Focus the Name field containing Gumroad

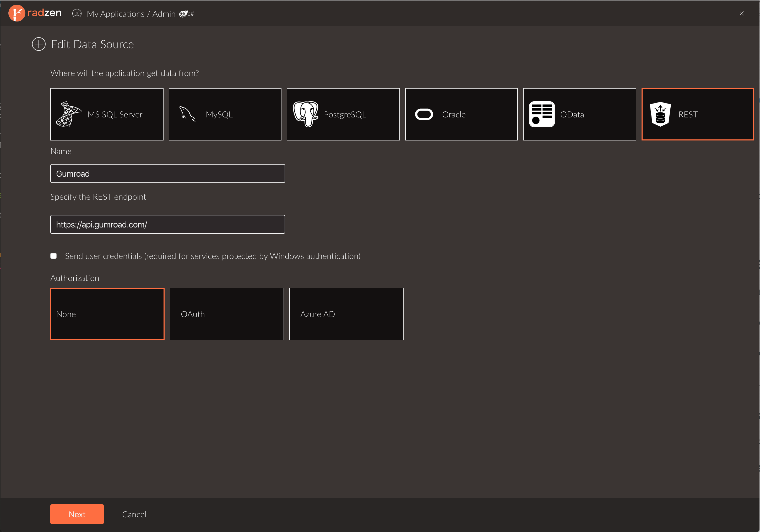167,173
